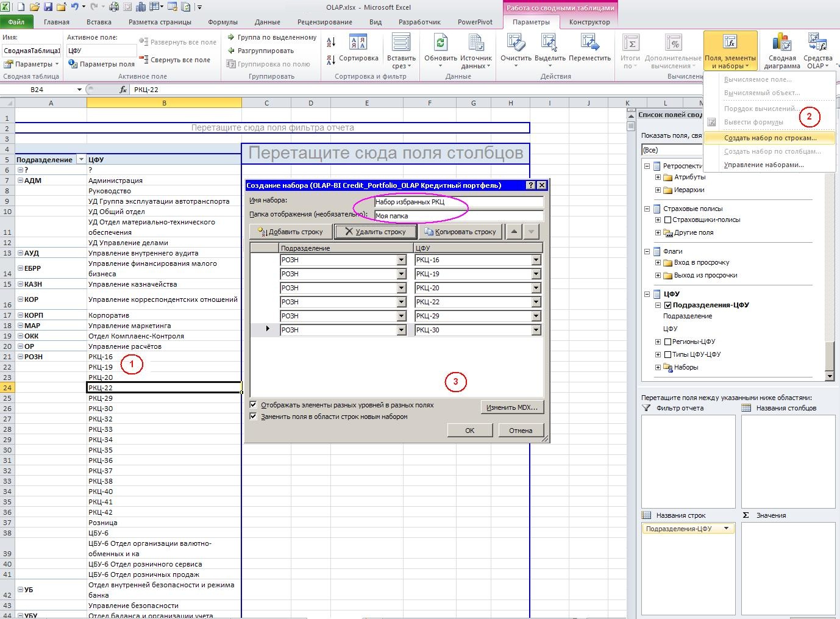Click Группа по выделенному
The height and width of the screenshot is (619, 840).
point(272,37)
